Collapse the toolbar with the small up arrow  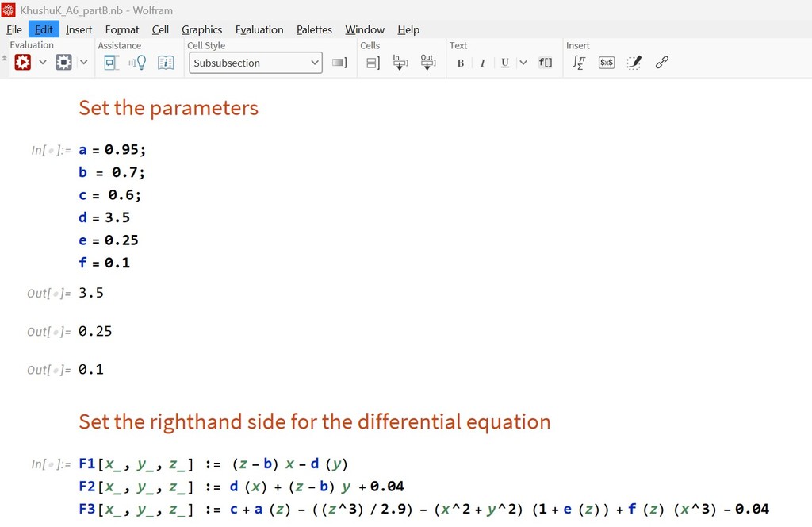tap(4, 58)
